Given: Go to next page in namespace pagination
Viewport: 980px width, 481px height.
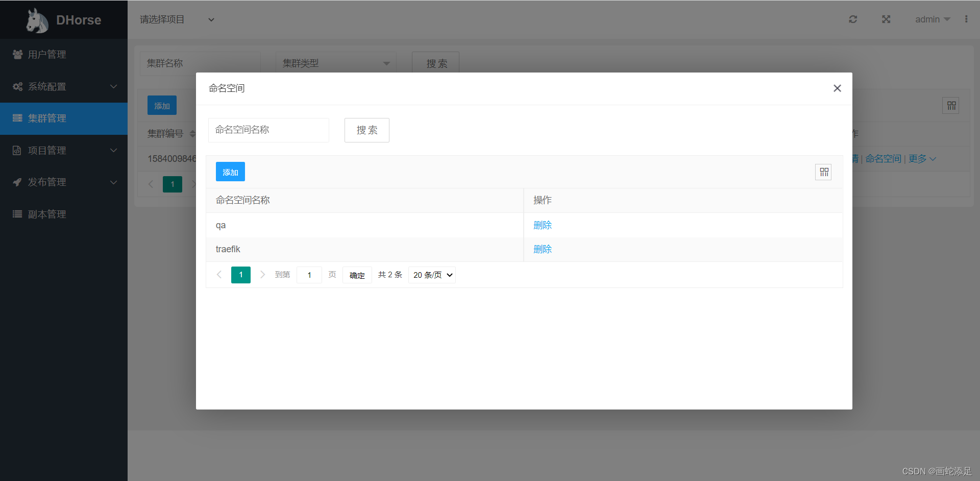Looking at the screenshot, I should tap(262, 275).
